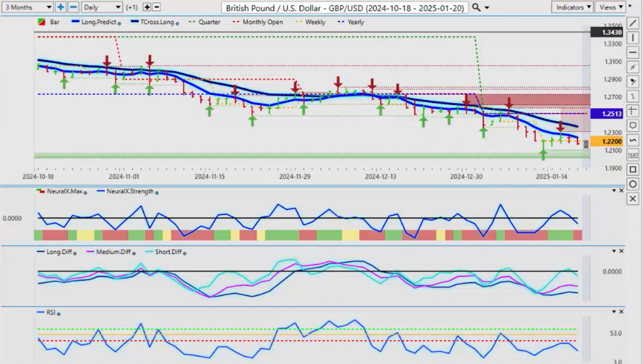
Task: Open the symbol search magnifier
Action: coord(477,7)
